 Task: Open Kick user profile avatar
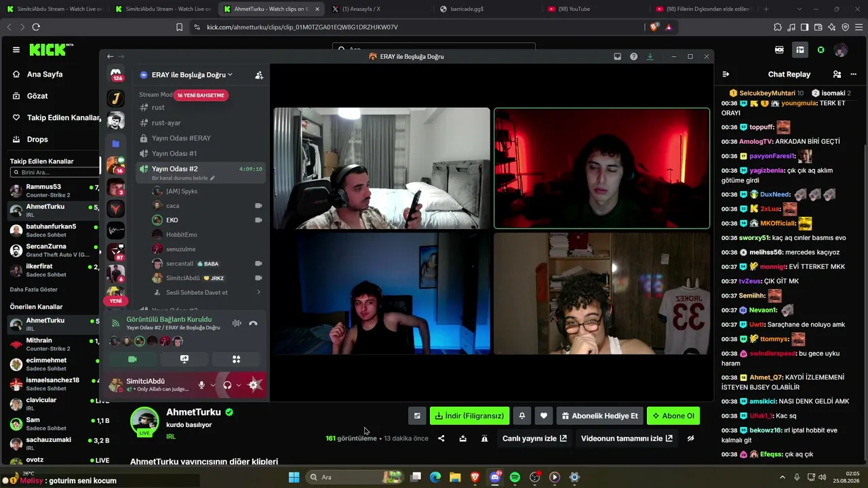(841, 49)
